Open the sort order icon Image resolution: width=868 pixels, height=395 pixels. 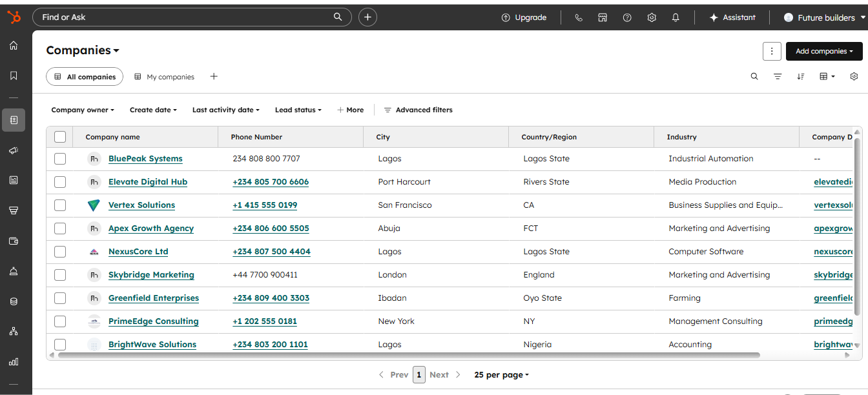[x=801, y=76]
